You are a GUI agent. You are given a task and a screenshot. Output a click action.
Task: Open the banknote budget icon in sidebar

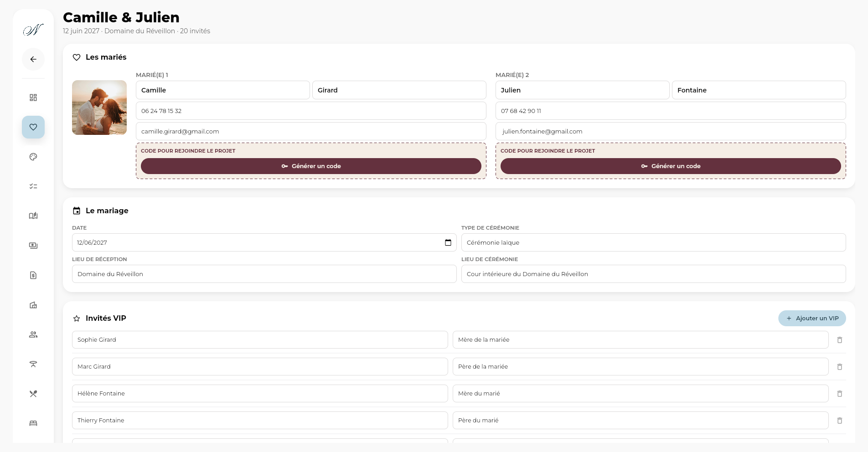[x=33, y=246]
